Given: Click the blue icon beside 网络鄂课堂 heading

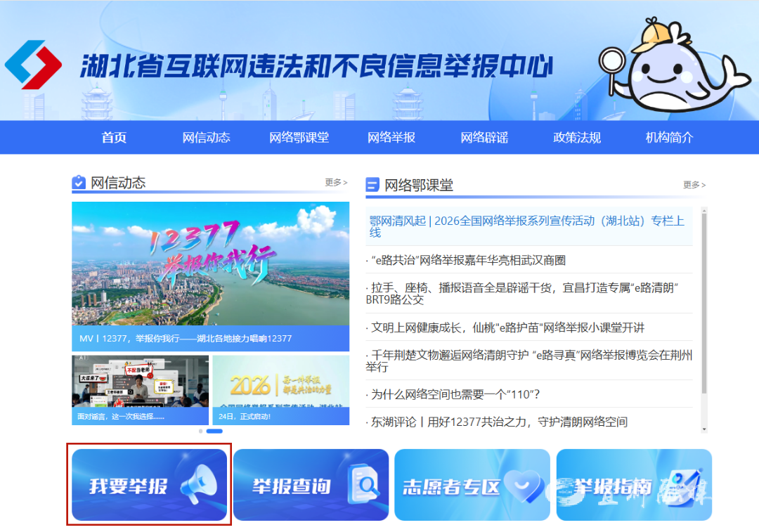Looking at the screenshot, I should 372,185.
